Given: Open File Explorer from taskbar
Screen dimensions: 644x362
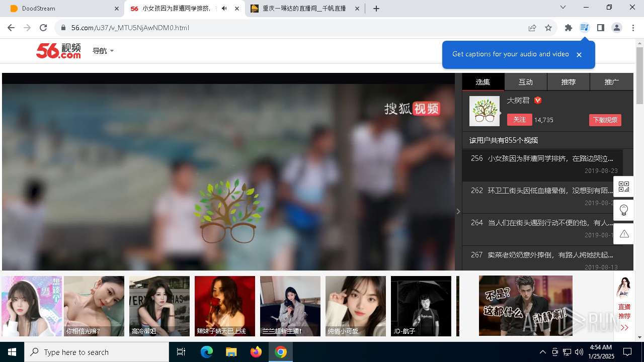Looking at the screenshot, I should 231,352.
